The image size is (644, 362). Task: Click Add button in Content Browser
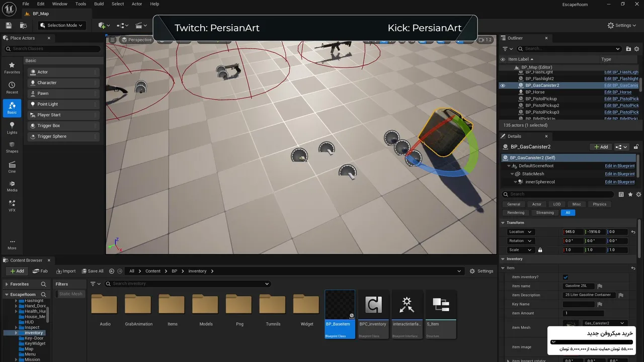click(17, 271)
